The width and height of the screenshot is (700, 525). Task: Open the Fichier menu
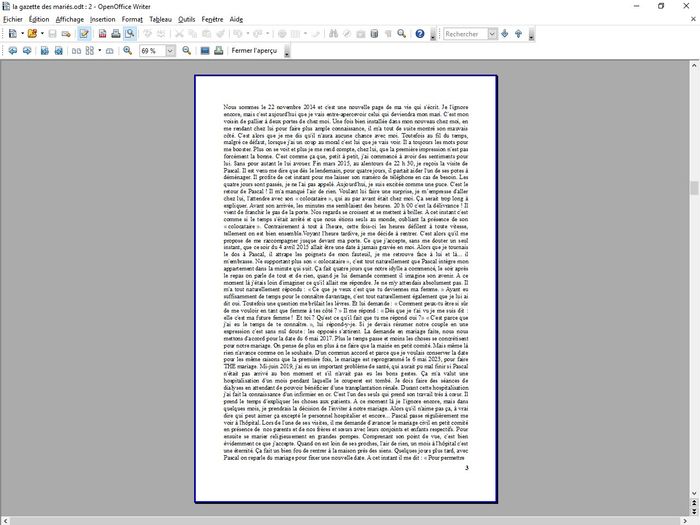12,19
